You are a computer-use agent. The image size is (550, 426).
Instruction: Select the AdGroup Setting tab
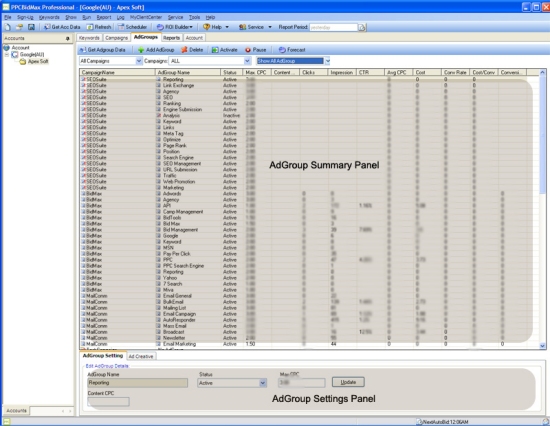103,355
